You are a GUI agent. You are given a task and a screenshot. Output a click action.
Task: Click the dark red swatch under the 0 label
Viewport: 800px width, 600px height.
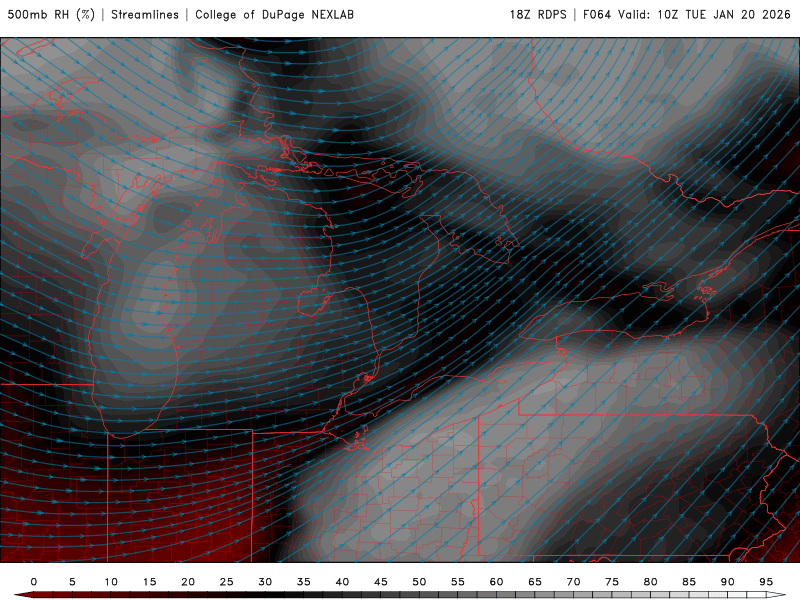pyautogui.click(x=43, y=595)
